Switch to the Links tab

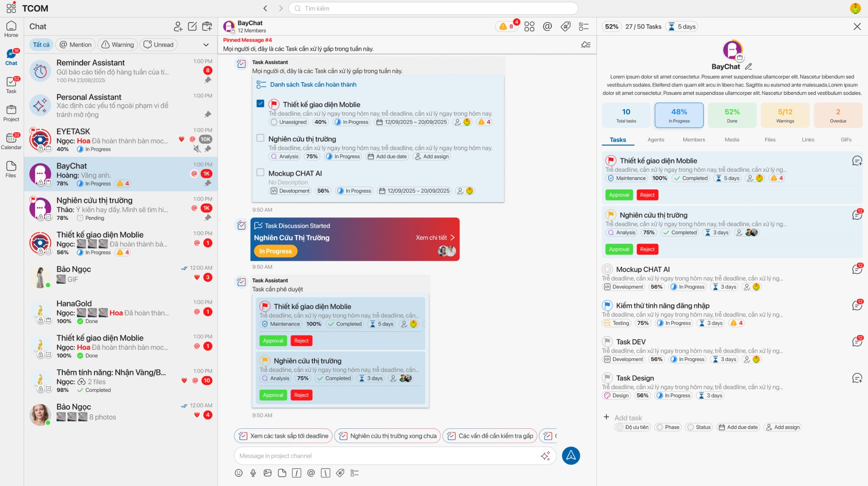[808, 140]
